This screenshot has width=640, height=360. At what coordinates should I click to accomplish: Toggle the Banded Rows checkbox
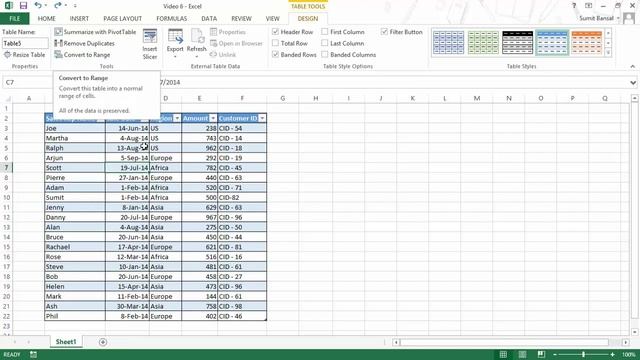pyautogui.click(x=276, y=54)
